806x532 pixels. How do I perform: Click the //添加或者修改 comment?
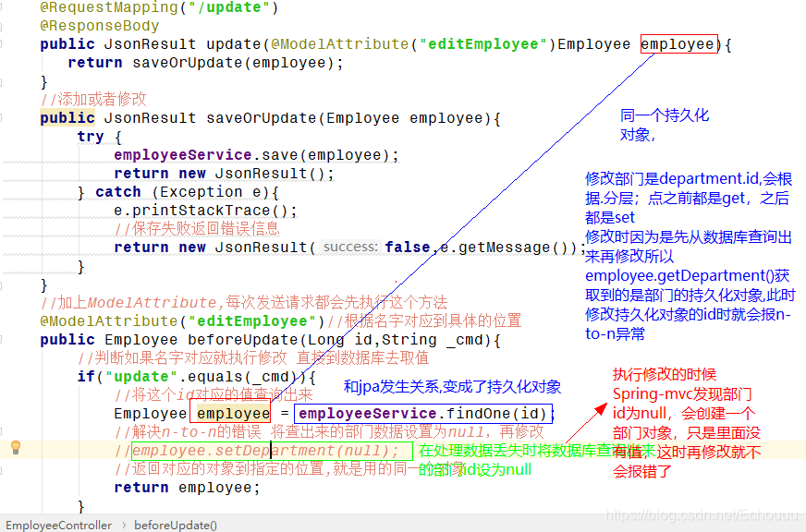93,99
